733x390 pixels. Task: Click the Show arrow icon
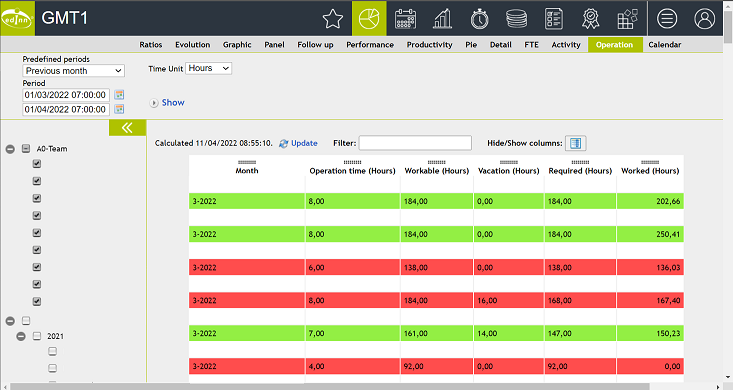154,103
